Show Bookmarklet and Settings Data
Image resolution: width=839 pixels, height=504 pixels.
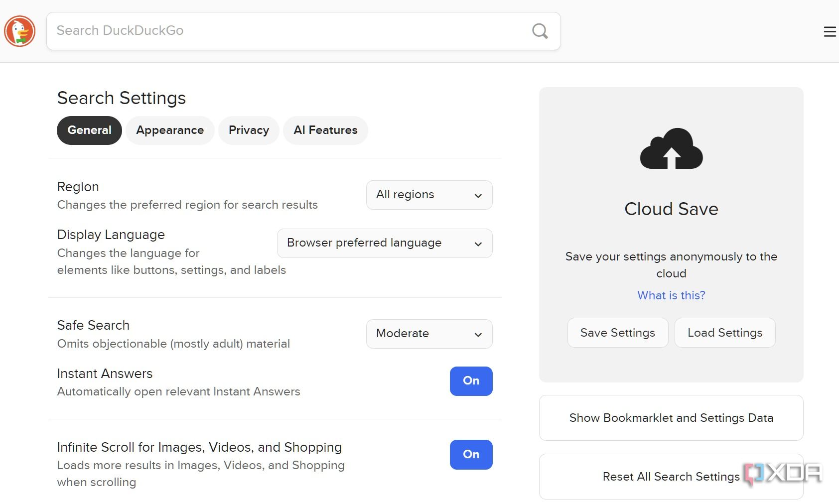pos(671,418)
